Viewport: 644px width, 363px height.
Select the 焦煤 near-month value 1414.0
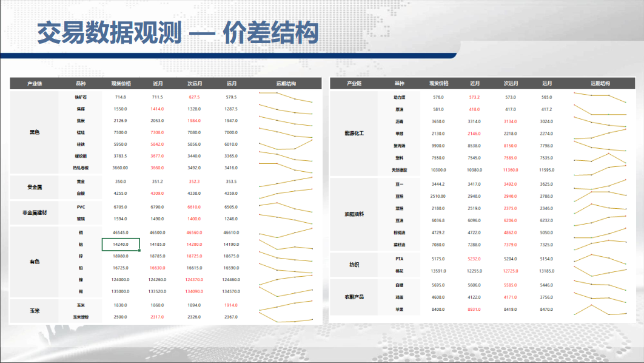pyautogui.click(x=157, y=109)
